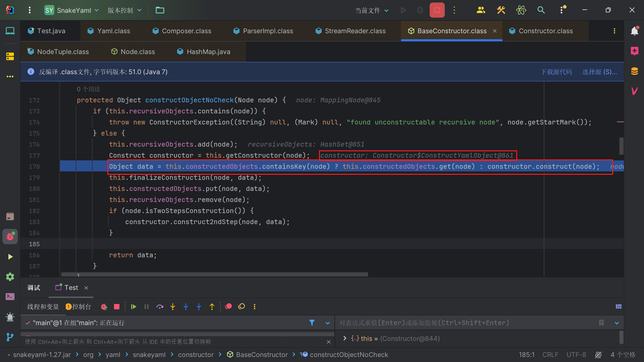Click constructObjectNoCheck in breadcrumb

tap(344, 355)
